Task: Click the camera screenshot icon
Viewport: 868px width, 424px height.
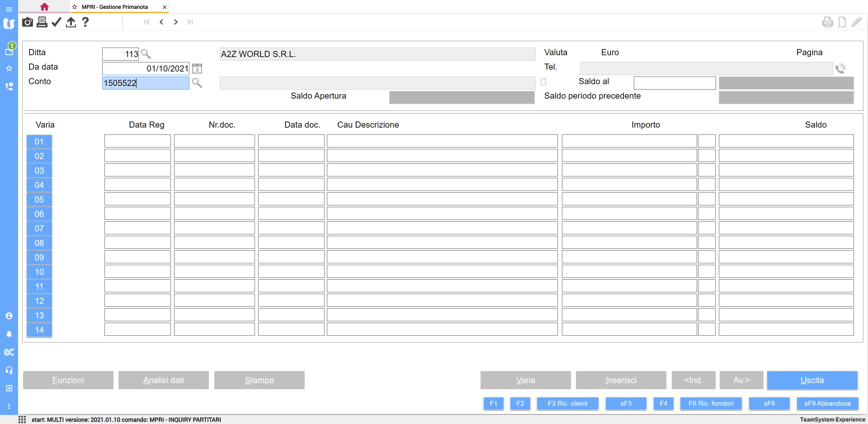Action: tap(27, 22)
